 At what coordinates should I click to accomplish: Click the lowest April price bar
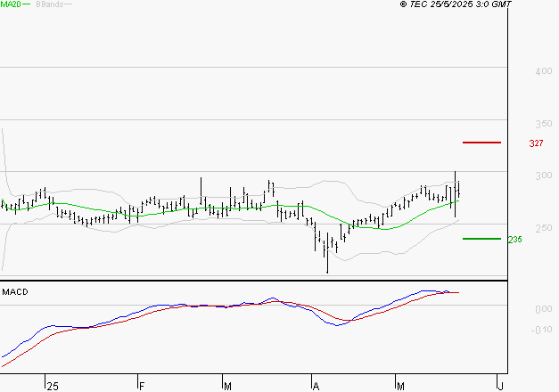(327, 253)
